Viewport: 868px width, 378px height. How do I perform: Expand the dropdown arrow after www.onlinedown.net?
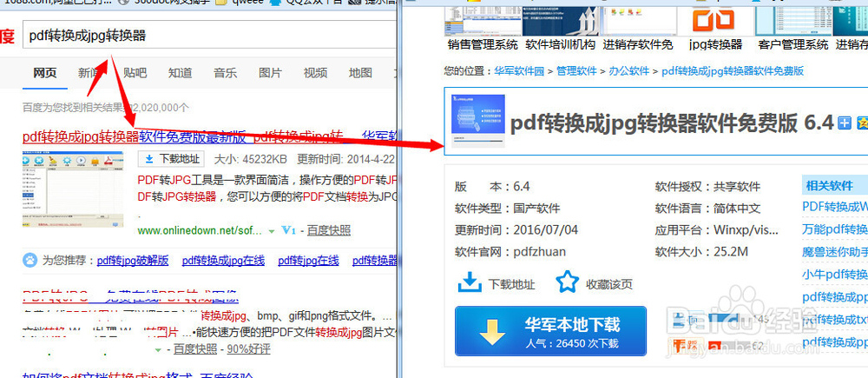tap(271, 231)
